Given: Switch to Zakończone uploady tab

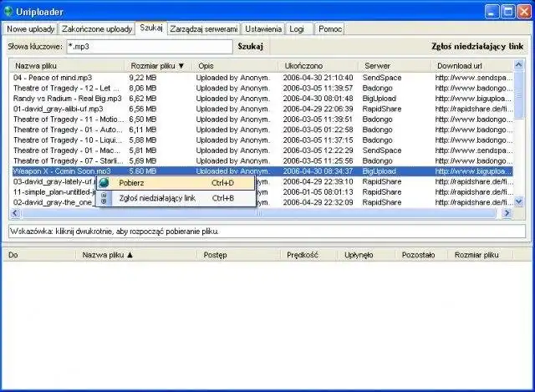Looking at the screenshot, I should (97, 29).
